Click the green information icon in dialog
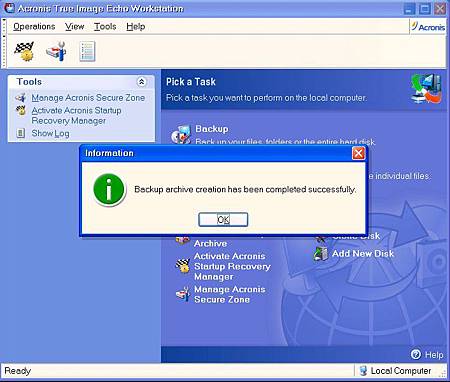 pos(109,189)
